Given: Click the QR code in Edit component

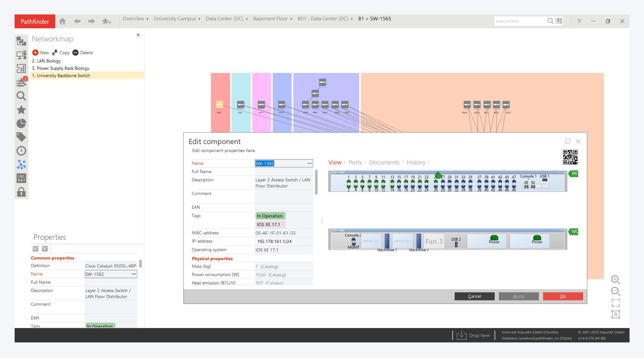Looking at the screenshot, I should [x=570, y=157].
